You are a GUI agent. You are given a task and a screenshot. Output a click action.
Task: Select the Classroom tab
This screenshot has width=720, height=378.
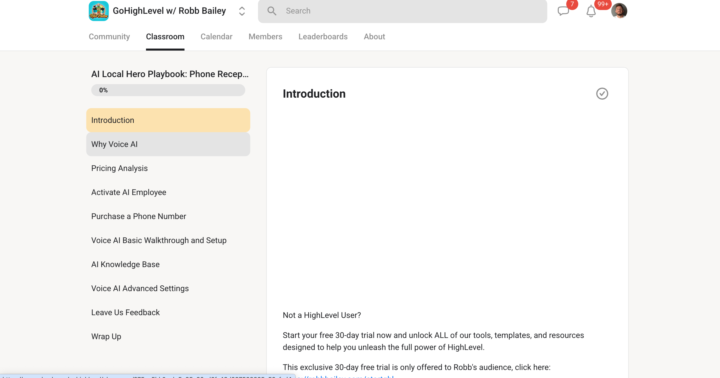(x=165, y=37)
